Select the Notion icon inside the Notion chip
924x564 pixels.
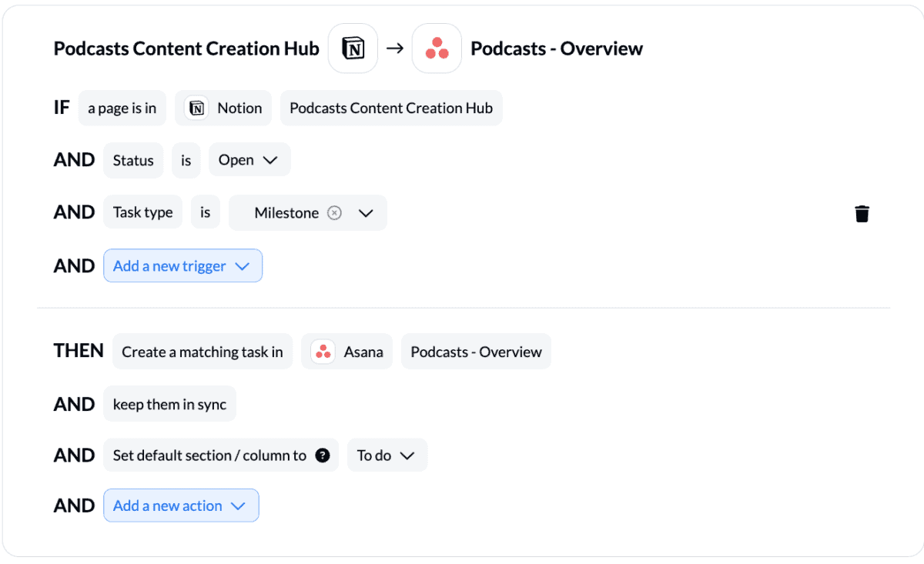[x=196, y=108]
